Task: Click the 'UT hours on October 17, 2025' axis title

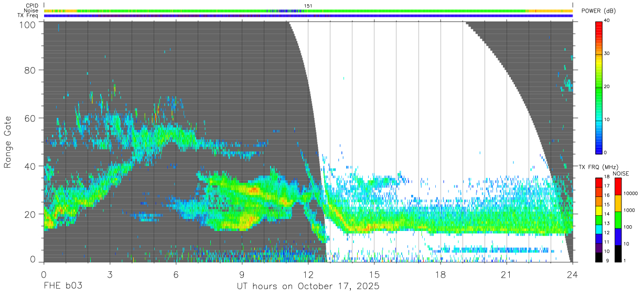Action: pos(308,287)
